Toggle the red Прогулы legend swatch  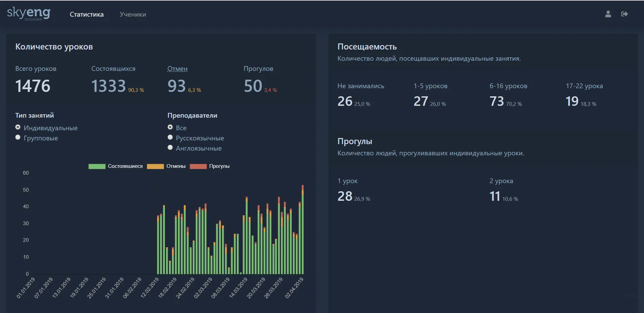198,166
